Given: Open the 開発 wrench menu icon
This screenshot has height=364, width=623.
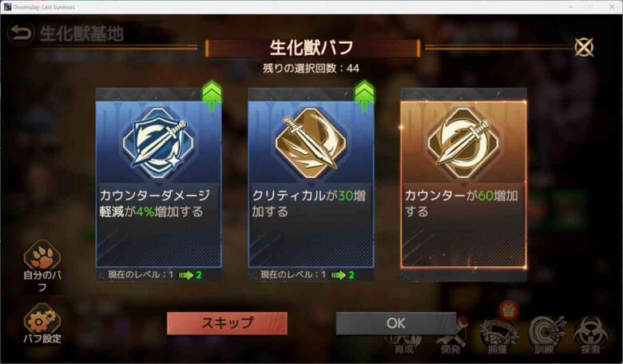Looking at the screenshot, I should [x=451, y=338].
